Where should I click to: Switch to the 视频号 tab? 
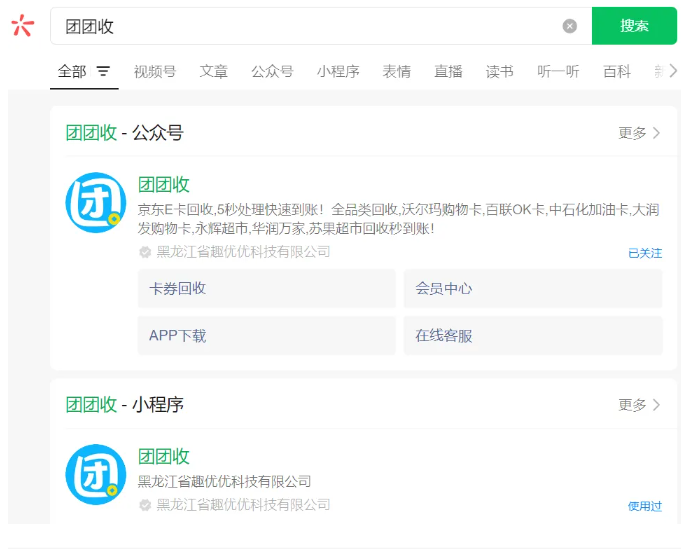click(155, 72)
